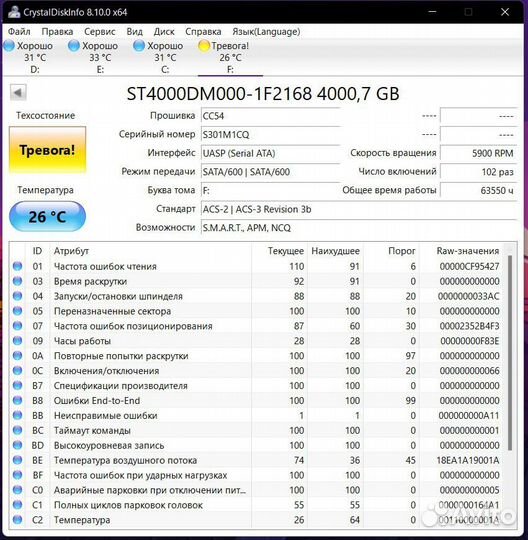Click status orb of BE Температура воздушного потока
This screenshot has height=540, width=528.
[17, 460]
